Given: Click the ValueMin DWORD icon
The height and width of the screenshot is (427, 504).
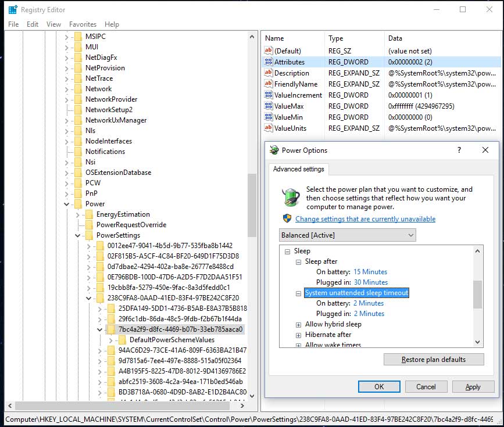Looking at the screenshot, I should (x=269, y=117).
